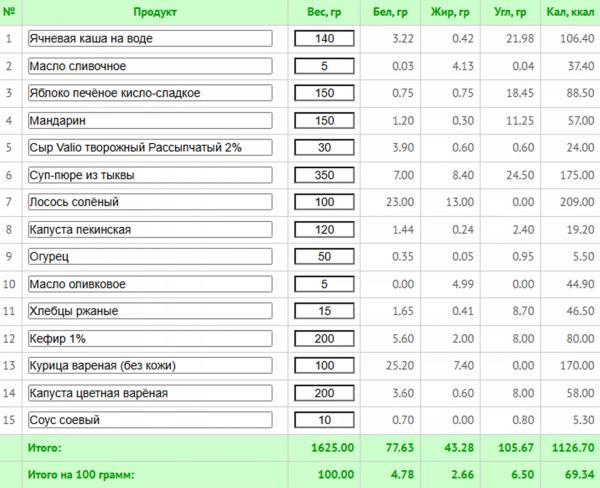
Task: Select the 'Огурец' product field
Action: [x=150, y=256]
